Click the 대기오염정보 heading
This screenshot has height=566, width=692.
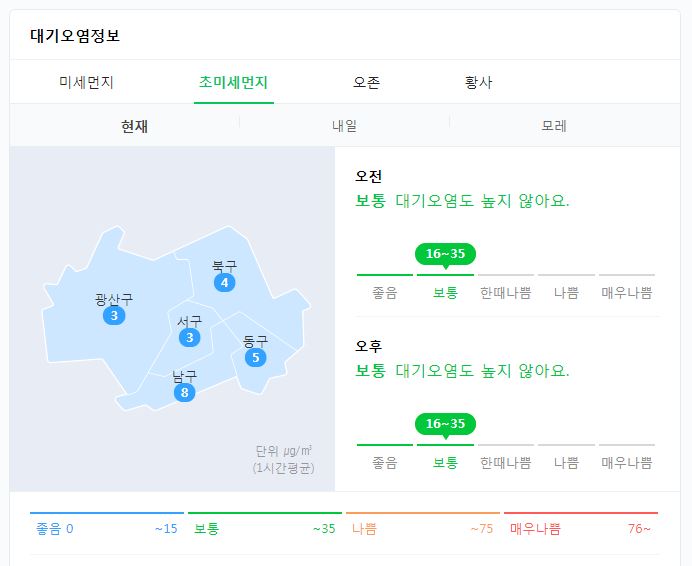[76, 36]
